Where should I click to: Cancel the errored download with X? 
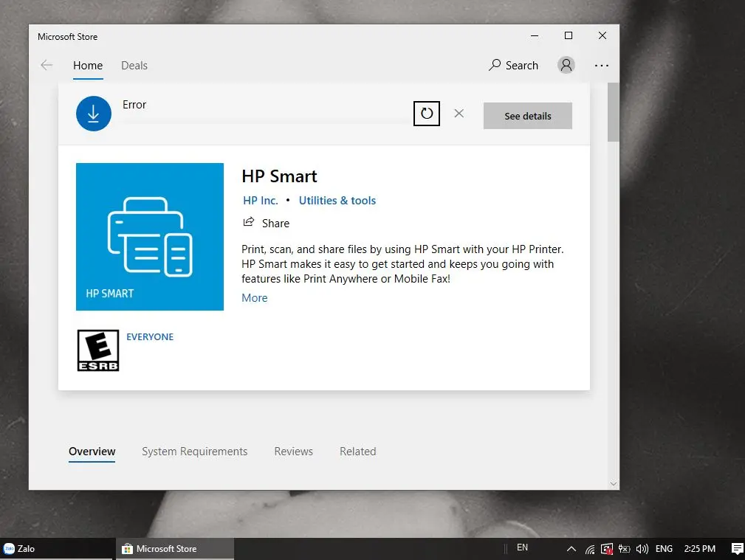459,113
